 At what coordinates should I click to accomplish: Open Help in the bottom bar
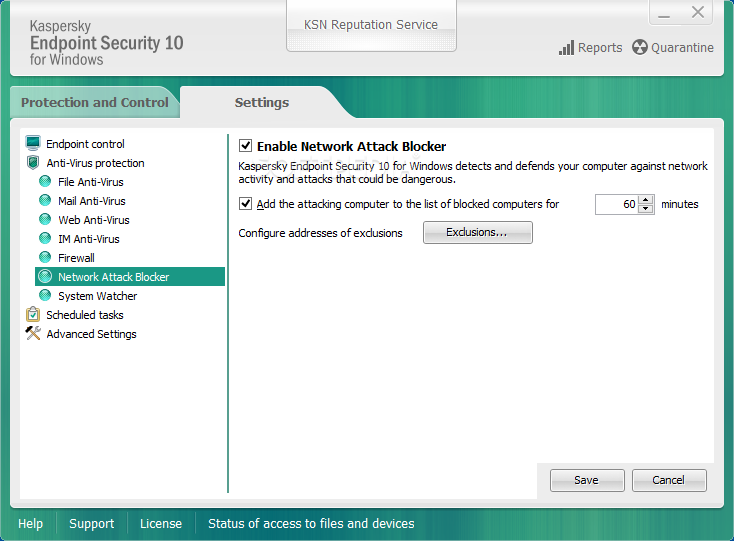(x=30, y=523)
